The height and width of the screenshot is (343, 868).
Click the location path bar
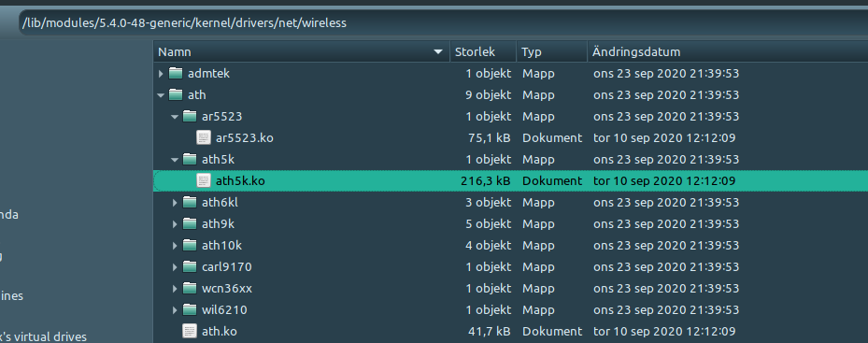[443, 23]
